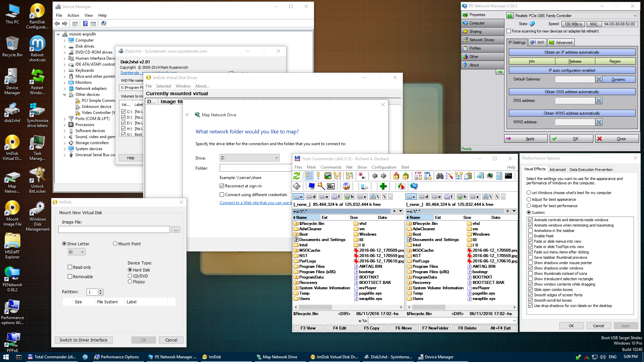Expand the Network adapters node

pyautogui.click(x=65, y=88)
